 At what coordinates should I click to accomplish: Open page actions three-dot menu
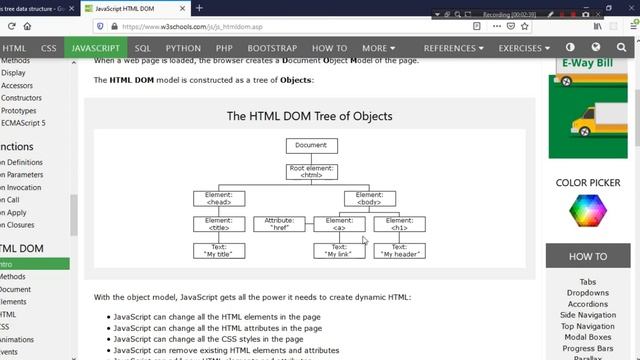click(497, 27)
